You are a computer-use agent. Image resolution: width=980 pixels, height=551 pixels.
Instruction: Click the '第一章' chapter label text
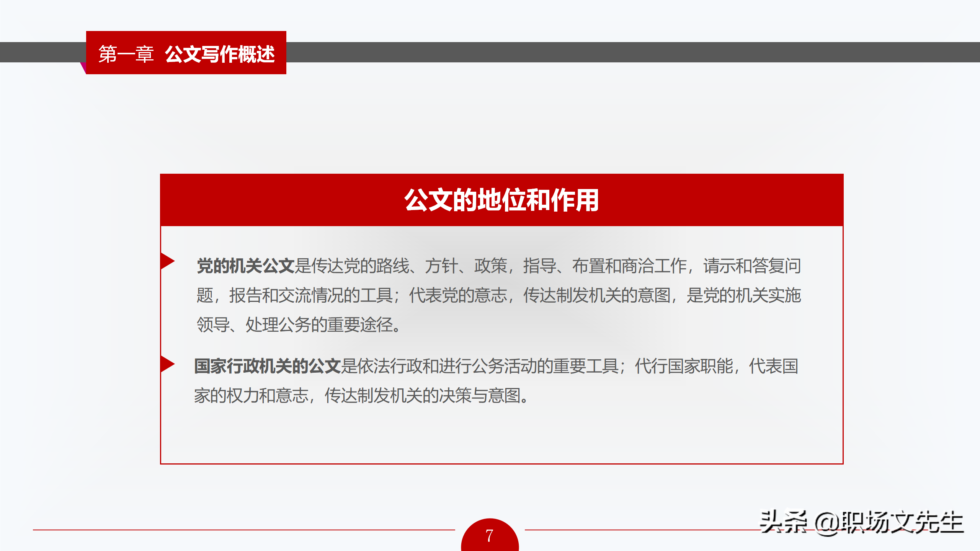(x=126, y=54)
